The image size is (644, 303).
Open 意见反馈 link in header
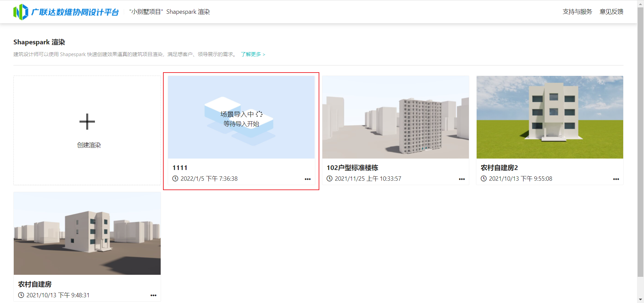click(611, 12)
